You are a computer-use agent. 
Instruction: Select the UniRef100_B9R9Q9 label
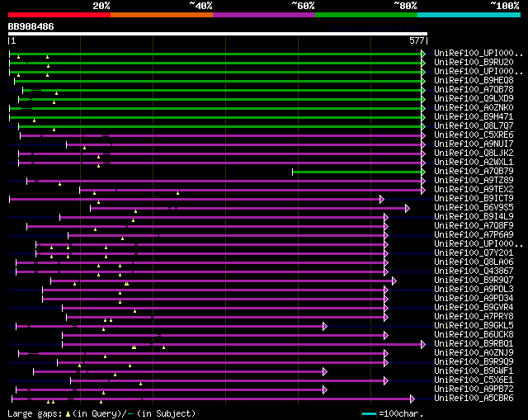(x=474, y=362)
